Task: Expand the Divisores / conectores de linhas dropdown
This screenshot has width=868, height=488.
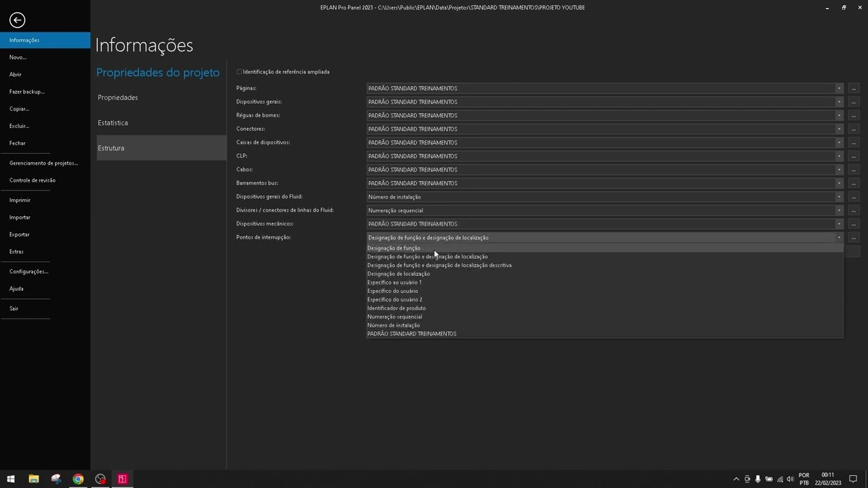Action: coord(839,210)
